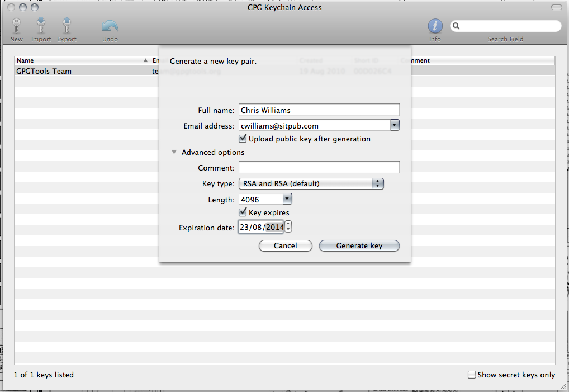Click into the Comment text field
This screenshot has width=569, height=392.
tap(319, 168)
